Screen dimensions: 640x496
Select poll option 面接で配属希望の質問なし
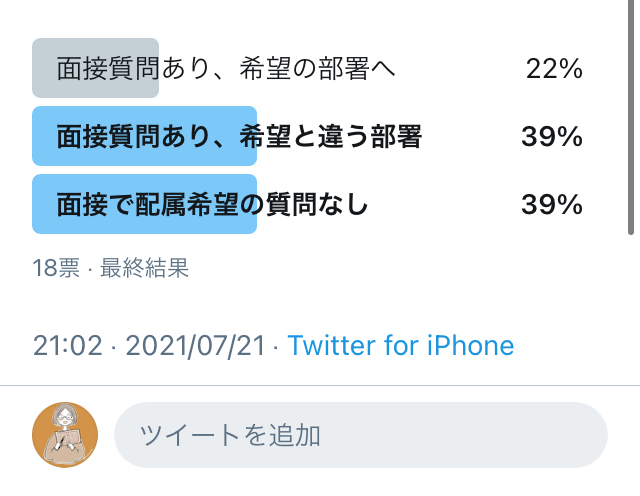213,205
